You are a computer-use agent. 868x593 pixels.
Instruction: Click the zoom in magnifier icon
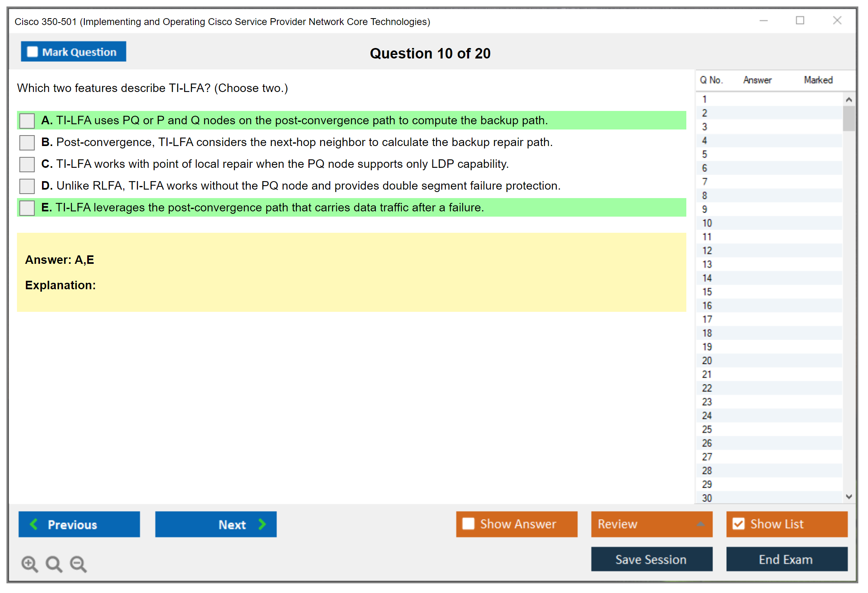pyautogui.click(x=29, y=564)
